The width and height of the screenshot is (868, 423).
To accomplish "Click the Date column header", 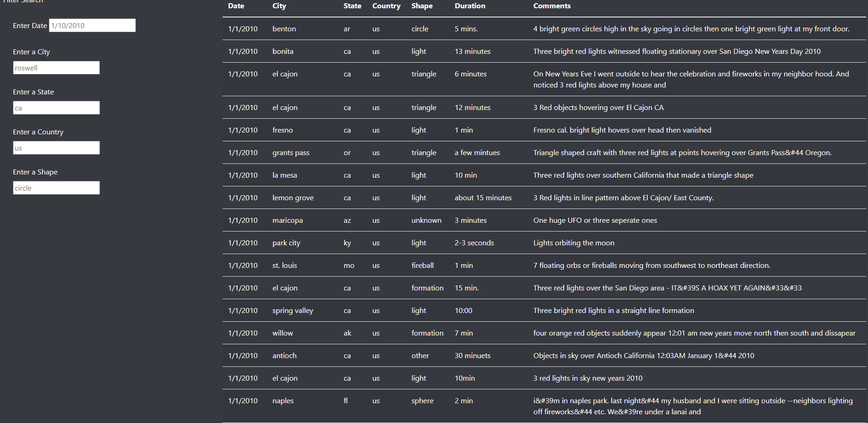I will point(236,6).
